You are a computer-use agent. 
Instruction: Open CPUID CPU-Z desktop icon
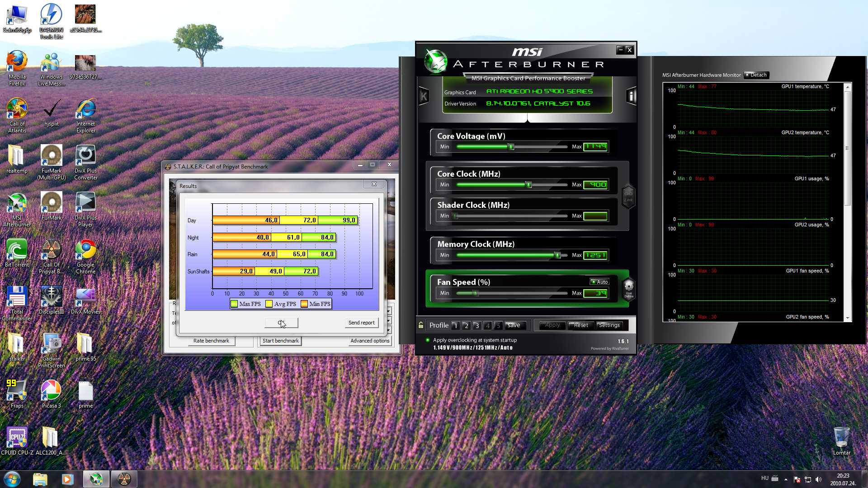click(x=17, y=440)
